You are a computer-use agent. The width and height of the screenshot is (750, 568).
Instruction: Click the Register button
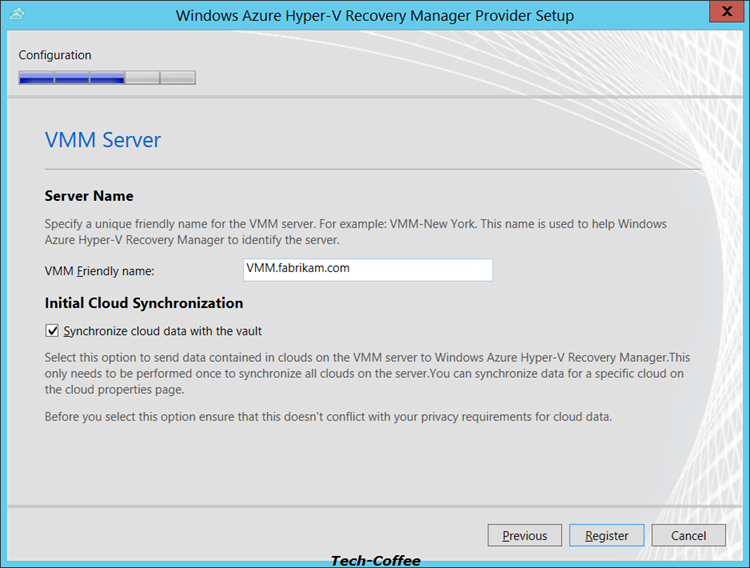(607, 535)
